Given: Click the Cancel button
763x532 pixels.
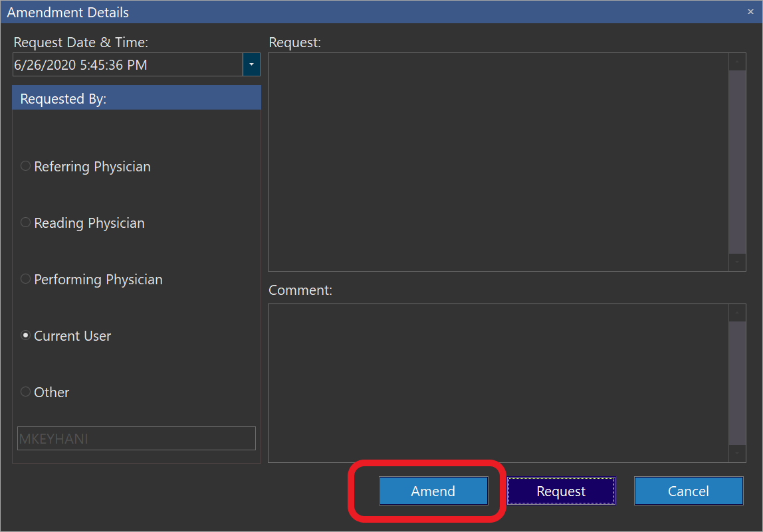Looking at the screenshot, I should tap(688, 491).
